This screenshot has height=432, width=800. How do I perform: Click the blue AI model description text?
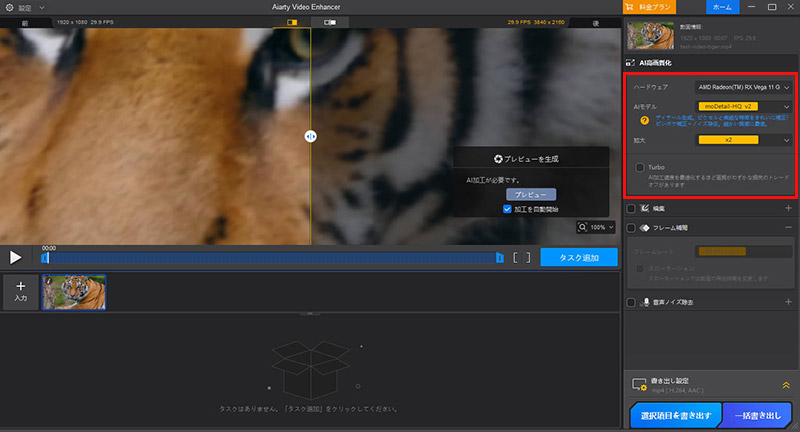point(721,120)
